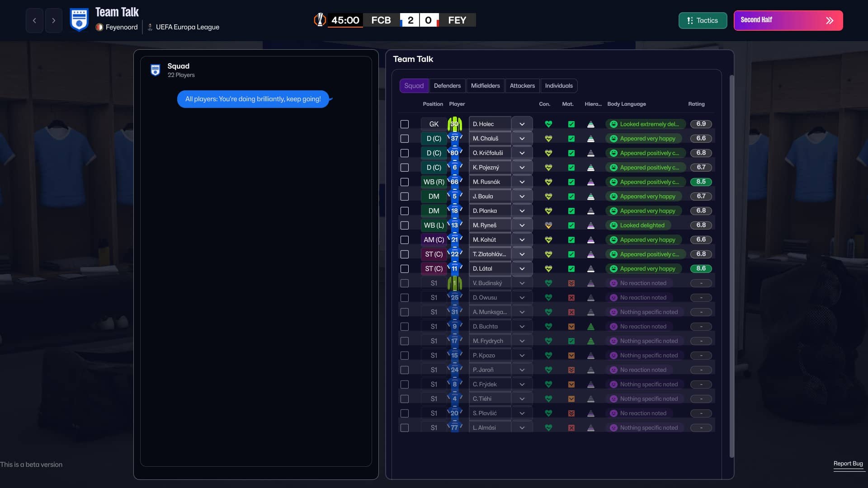Expand the dropdown for T. Zlatohlávek
Screen dimensions: 868x488
[x=522, y=254]
